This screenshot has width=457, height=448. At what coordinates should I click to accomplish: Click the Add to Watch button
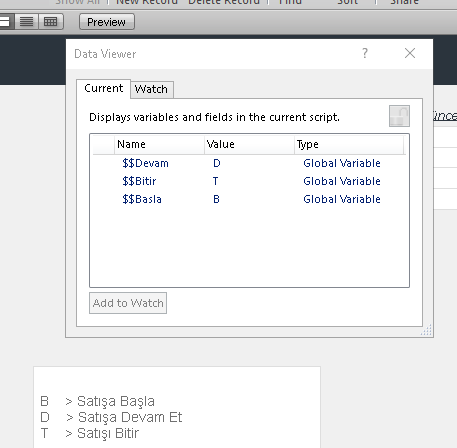click(x=128, y=303)
